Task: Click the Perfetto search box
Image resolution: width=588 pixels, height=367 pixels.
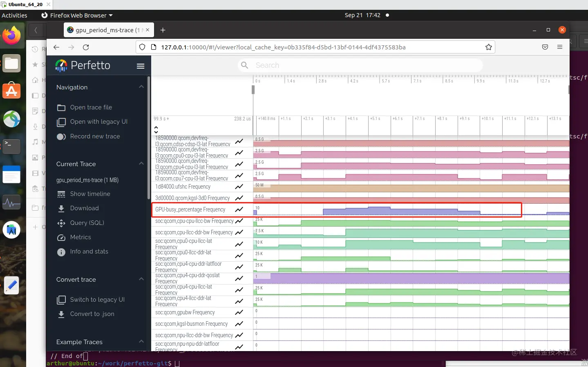Action: (x=360, y=65)
